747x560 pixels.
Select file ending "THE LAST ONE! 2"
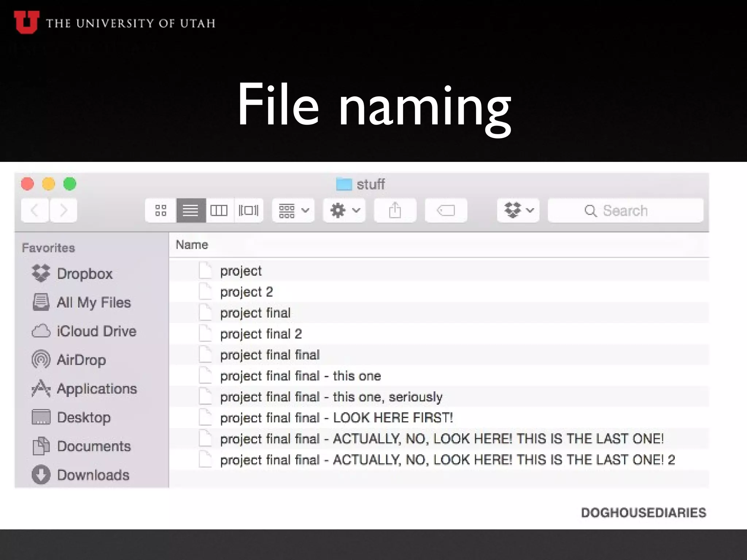click(x=439, y=460)
